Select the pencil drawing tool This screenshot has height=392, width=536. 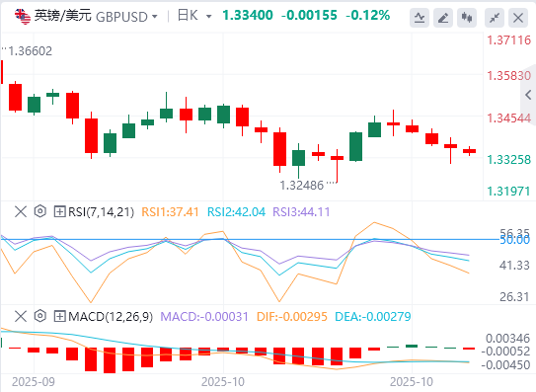[443, 18]
